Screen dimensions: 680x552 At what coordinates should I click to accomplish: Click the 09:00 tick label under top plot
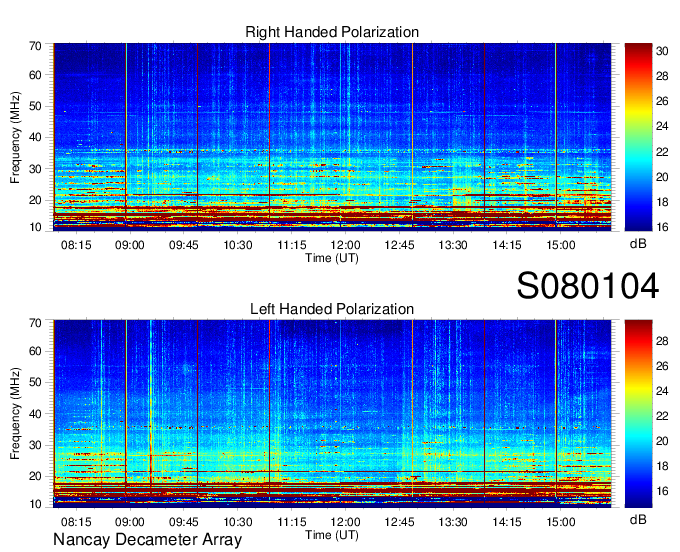click(x=130, y=245)
